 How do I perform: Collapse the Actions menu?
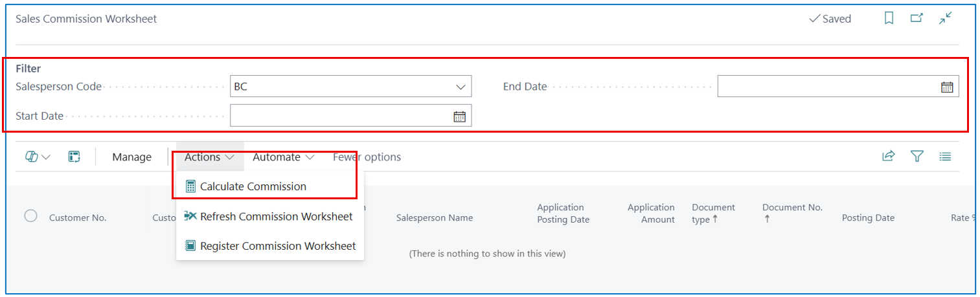coord(209,157)
